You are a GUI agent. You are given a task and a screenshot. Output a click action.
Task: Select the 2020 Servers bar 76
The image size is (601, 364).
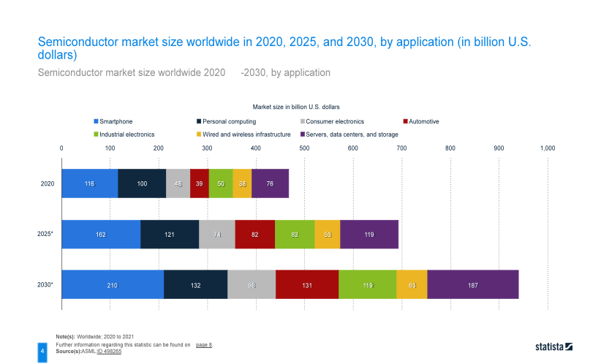[271, 183]
